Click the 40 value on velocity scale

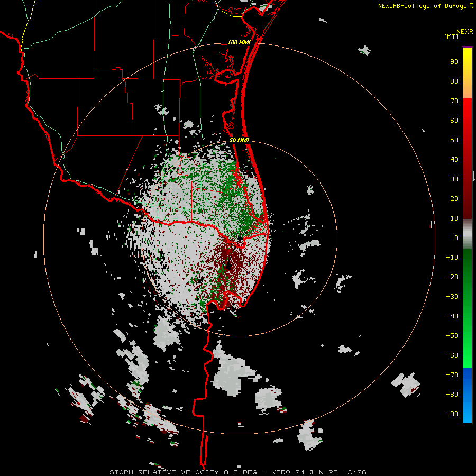coord(454,159)
